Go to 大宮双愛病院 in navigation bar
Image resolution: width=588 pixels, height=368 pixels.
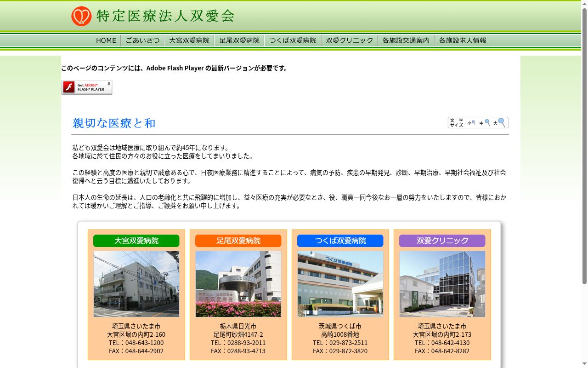pos(189,40)
